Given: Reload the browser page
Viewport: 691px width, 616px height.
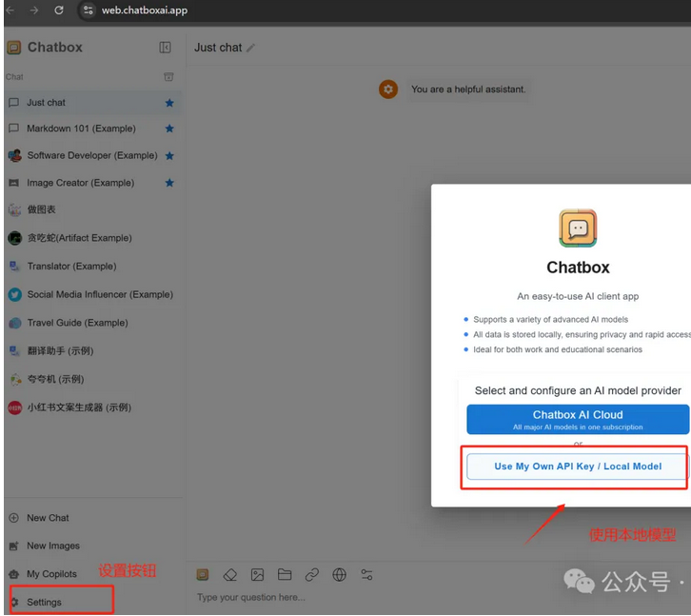Looking at the screenshot, I should [x=59, y=10].
